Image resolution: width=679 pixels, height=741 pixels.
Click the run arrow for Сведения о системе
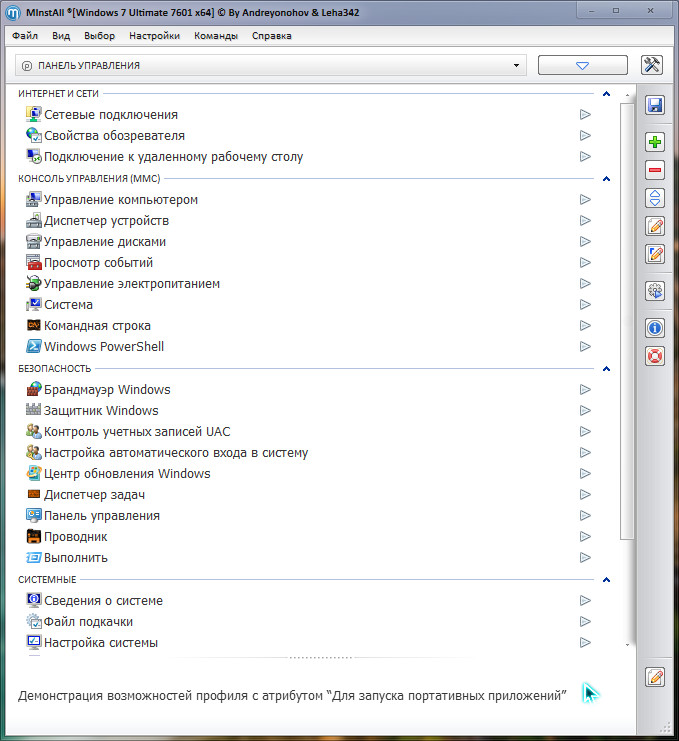(585, 600)
